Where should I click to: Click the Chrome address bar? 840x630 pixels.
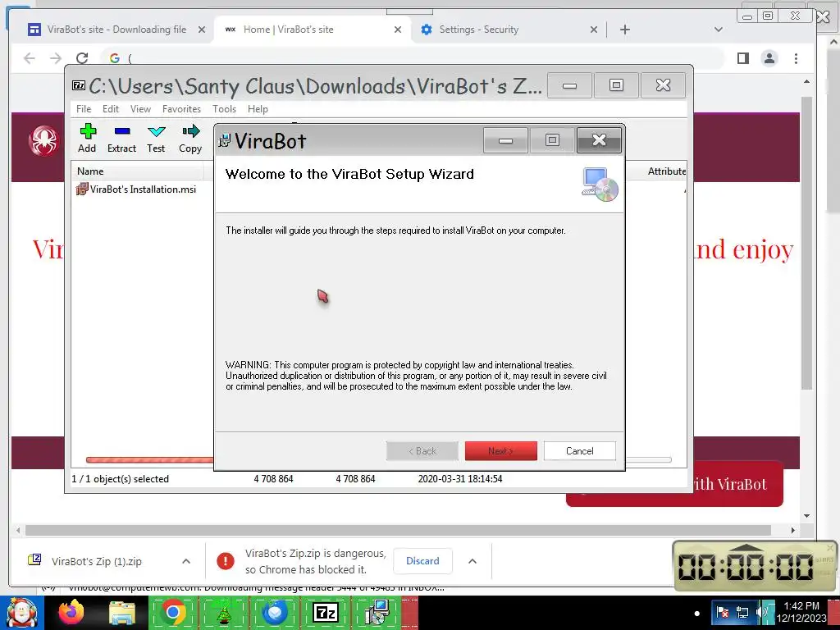click(x=413, y=58)
